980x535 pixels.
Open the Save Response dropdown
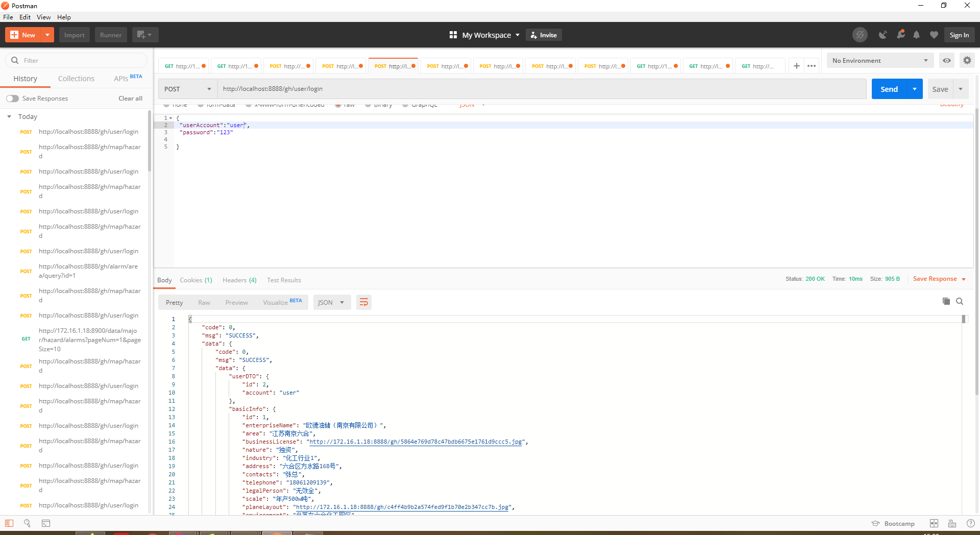939,279
